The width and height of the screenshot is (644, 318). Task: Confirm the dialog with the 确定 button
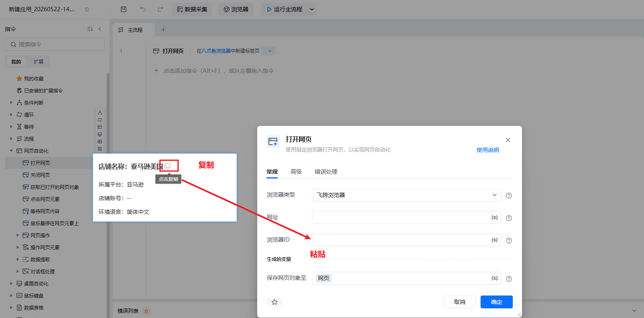(x=497, y=302)
